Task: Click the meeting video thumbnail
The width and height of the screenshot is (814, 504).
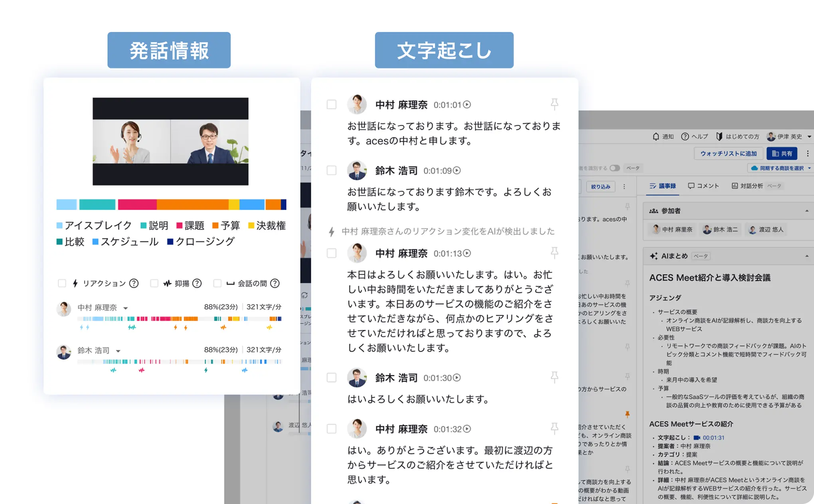Action: [x=170, y=141]
